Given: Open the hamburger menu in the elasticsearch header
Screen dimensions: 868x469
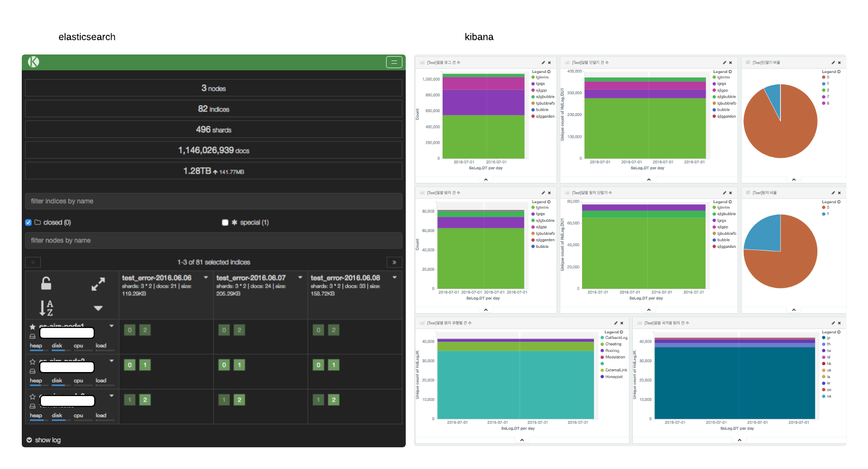Looking at the screenshot, I should point(394,62).
